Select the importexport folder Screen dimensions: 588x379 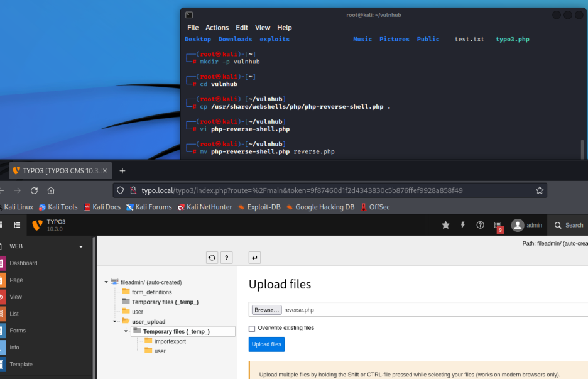coord(170,341)
